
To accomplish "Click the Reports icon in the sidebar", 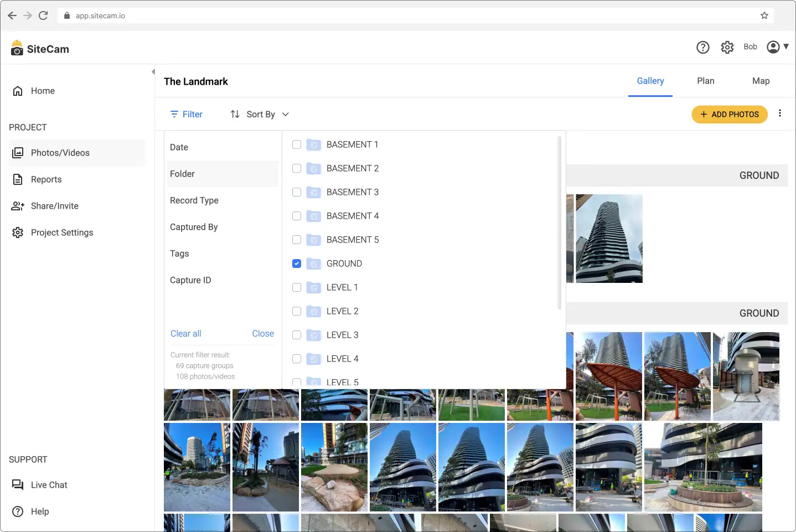I will [18, 179].
